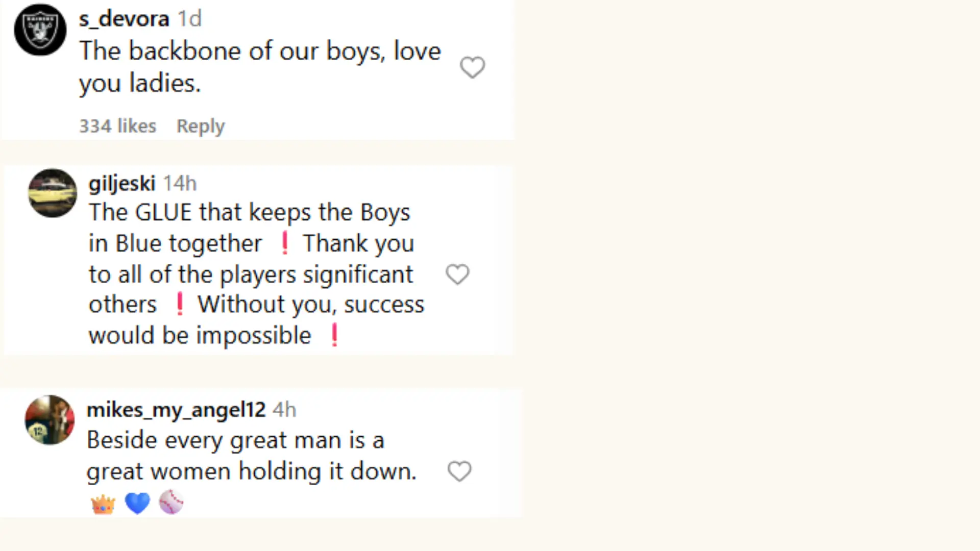Select the crown emoji in the comment
Image resolution: width=980 pixels, height=551 pixels.
(103, 503)
